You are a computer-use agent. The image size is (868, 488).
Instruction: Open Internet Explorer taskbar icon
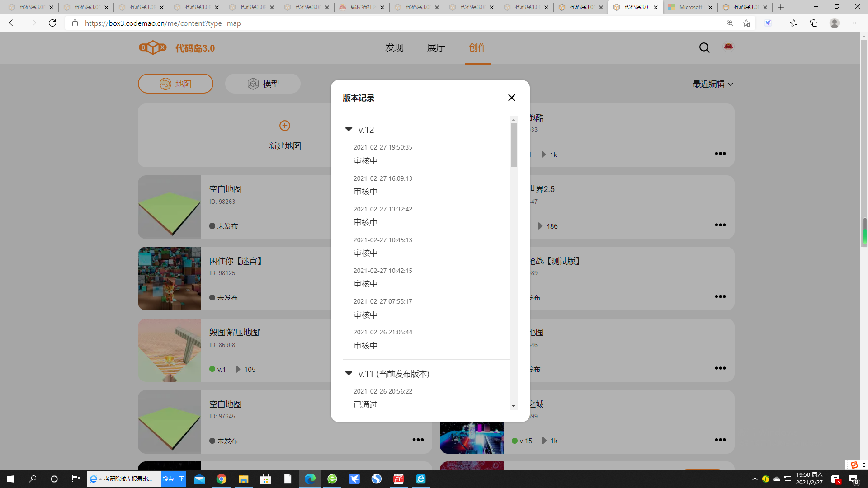(x=421, y=479)
